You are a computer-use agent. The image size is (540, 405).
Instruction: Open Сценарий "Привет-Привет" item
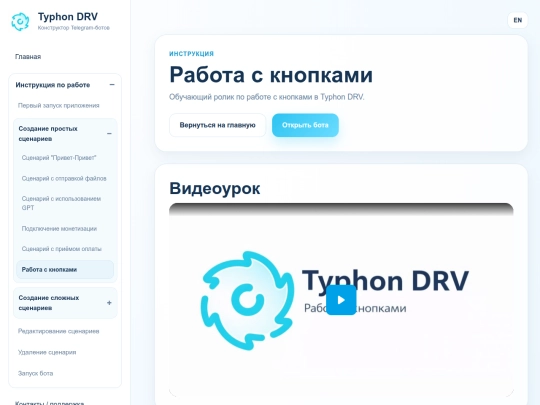pyautogui.click(x=59, y=158)
